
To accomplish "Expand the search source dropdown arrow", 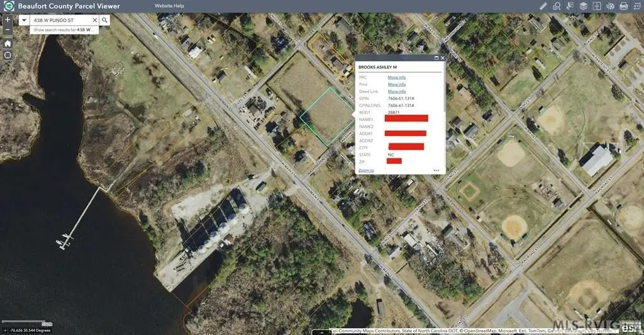I will (24, 20).
